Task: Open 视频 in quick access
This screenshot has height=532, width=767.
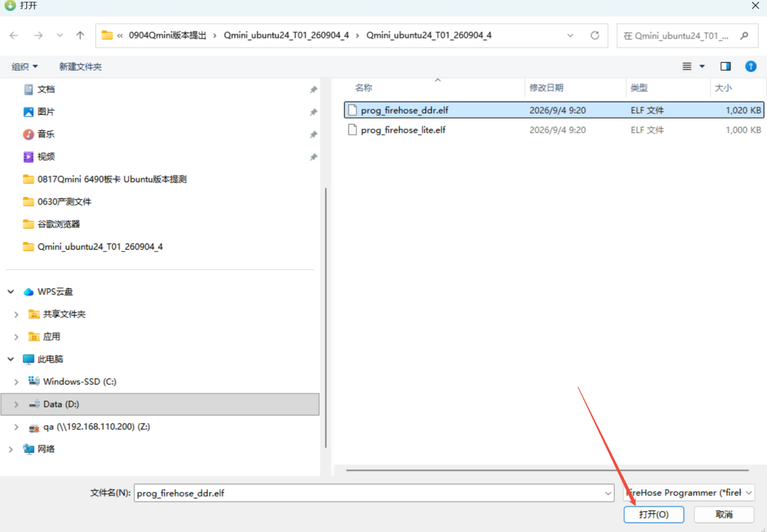Action: tap(46, 157)
